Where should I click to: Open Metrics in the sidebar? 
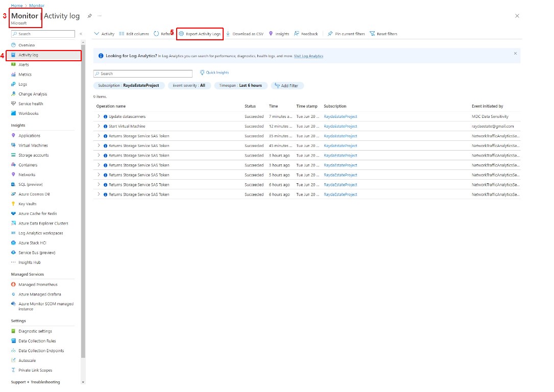(25, 75)
